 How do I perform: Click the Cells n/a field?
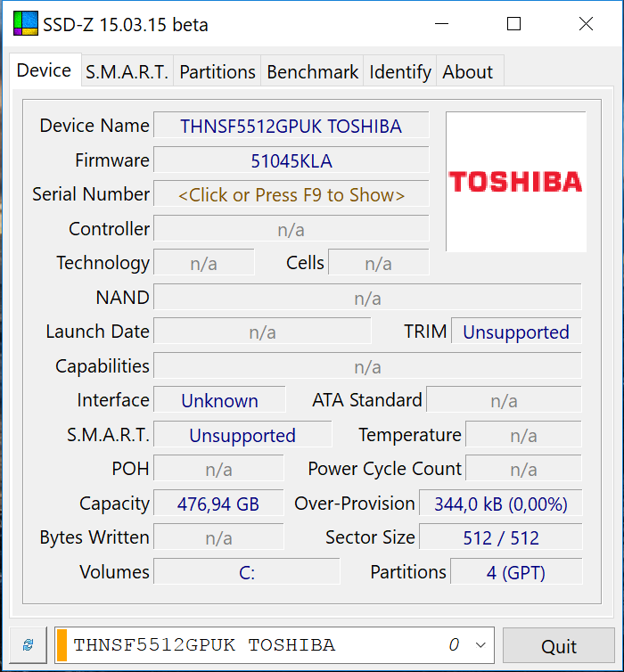(379, 263)
